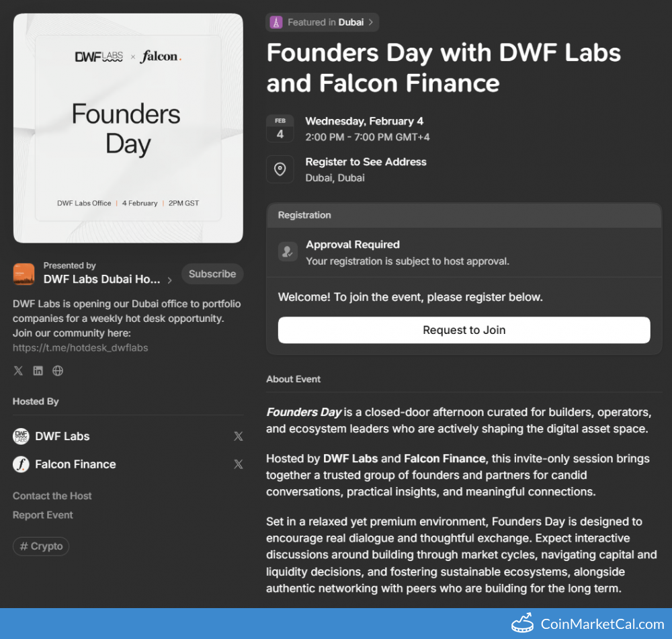Click the Contact the Host link

click(52, 496)
